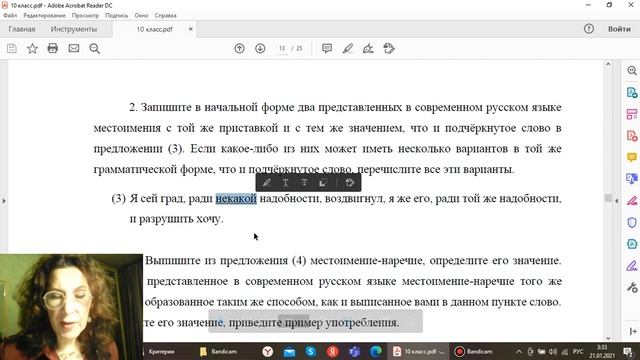640x360 pixels.
Task: Open Export PDF tool in sidebar
Action: point(632,92)
